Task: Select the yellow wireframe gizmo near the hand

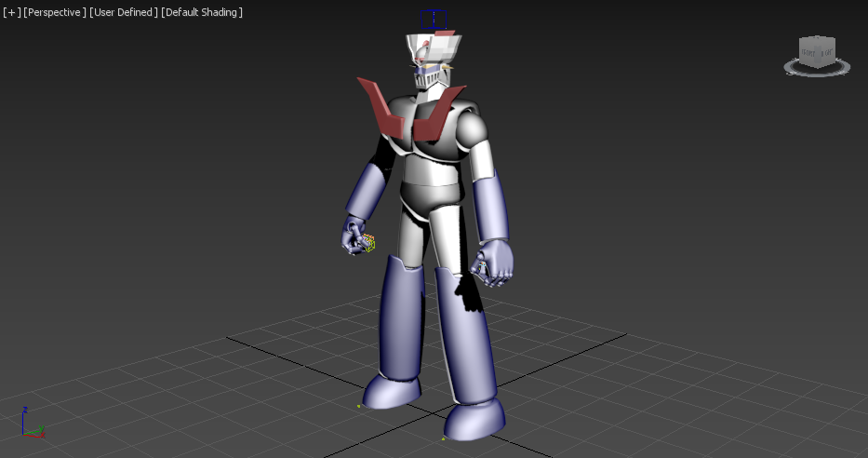Action: [x=368, y=243]
